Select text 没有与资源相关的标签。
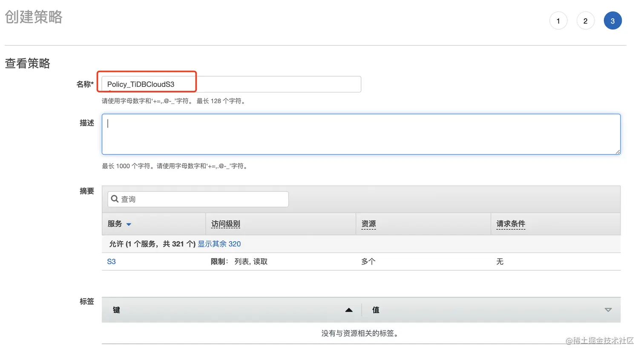The image size is (644, 355). [x=361, y=333]
